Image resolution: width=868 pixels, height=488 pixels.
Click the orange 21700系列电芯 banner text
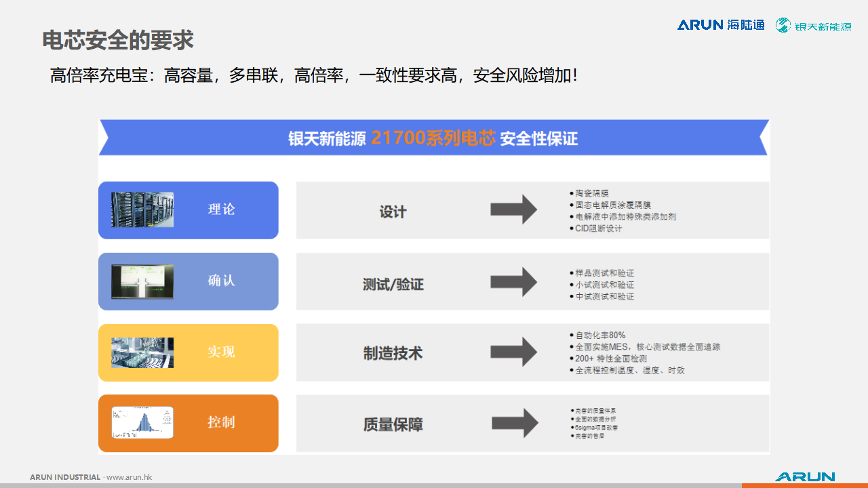point(433,138)
